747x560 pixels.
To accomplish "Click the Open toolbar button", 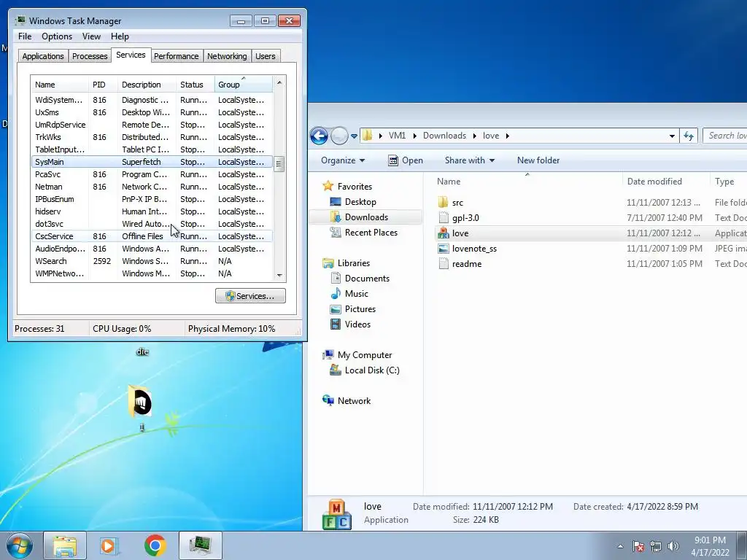I will coord(406,160).
